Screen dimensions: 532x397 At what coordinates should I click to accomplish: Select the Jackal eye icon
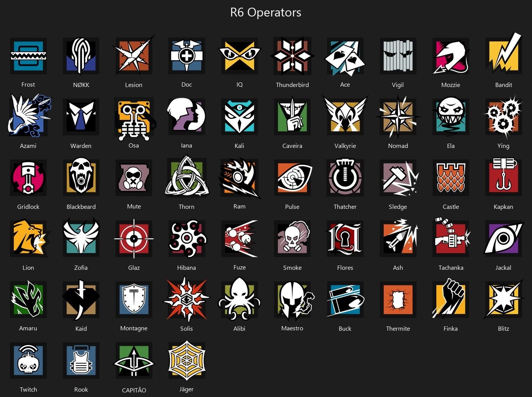click(x=504, y=238)
